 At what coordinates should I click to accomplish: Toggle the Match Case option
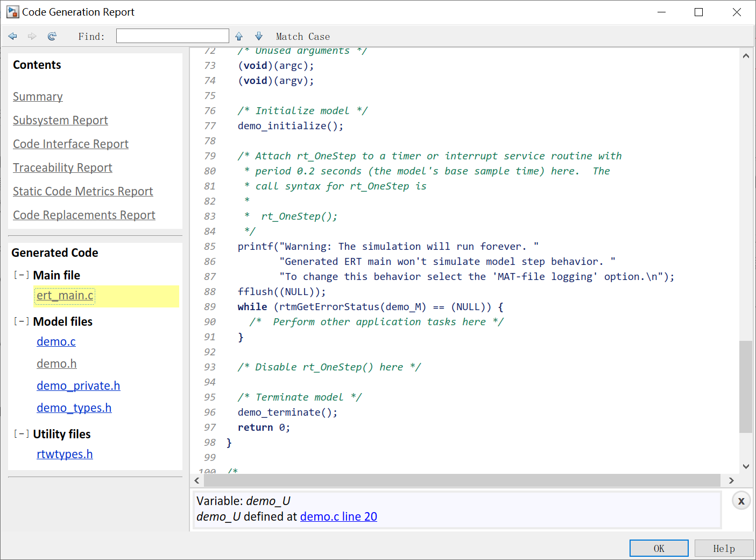[x=303, y=37]
